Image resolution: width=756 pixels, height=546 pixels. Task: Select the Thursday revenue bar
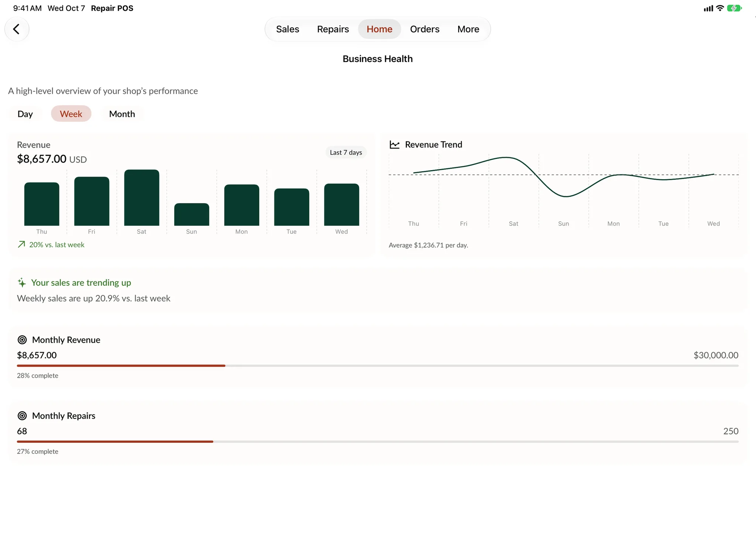point(42,204)
